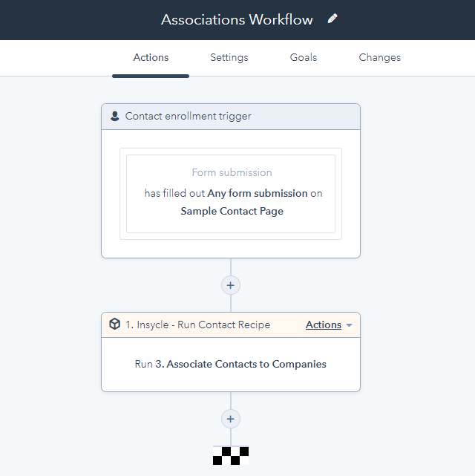The height and width of the screenshot is (476, 475).
Task: Switch to the Settings tab
Action: [229, 58]
